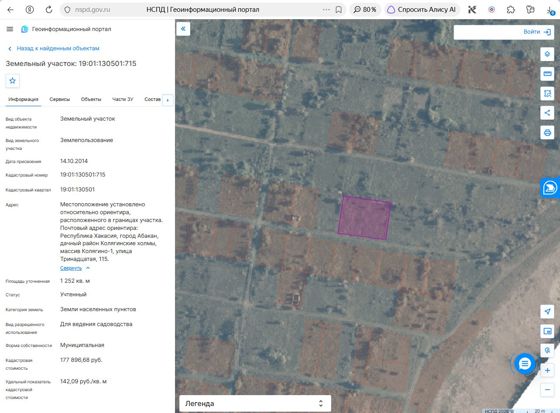This screenshot has height=413, width=560.
Task: Click the highlighted purple land parcel
Action: 365,217
